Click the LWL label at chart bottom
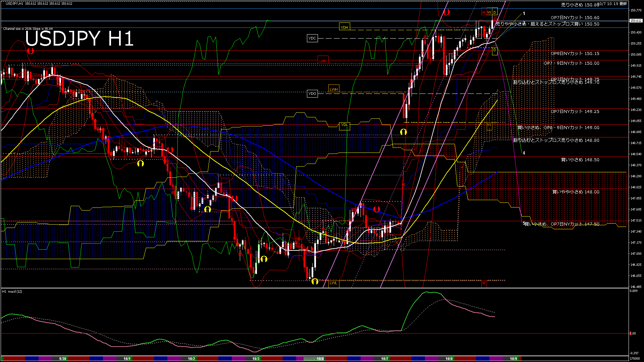 333,283
